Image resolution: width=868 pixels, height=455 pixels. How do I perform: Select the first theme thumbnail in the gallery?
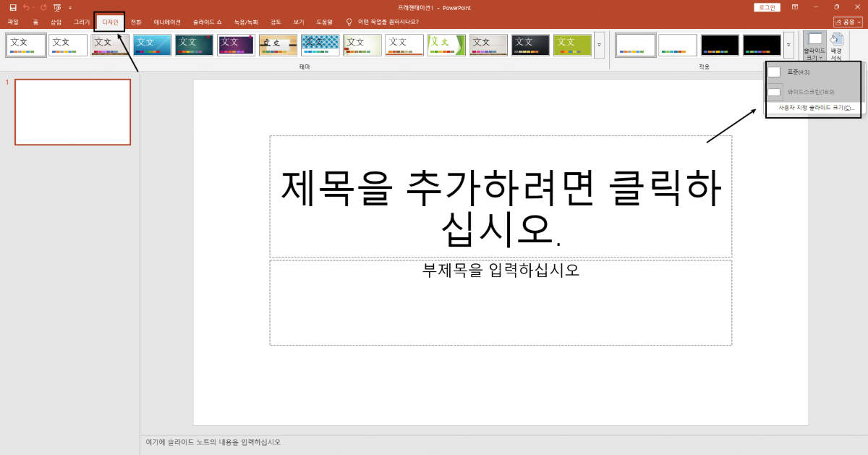coord(25,44)
